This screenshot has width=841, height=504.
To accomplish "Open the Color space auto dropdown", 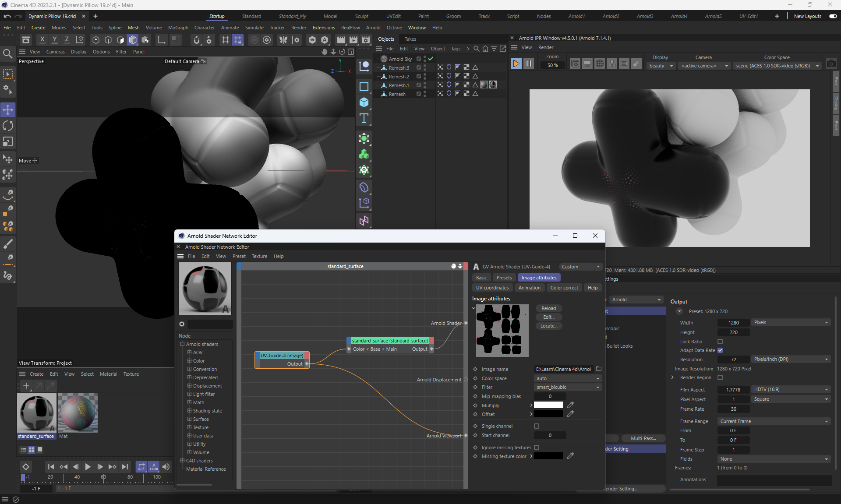I will 567,378.
